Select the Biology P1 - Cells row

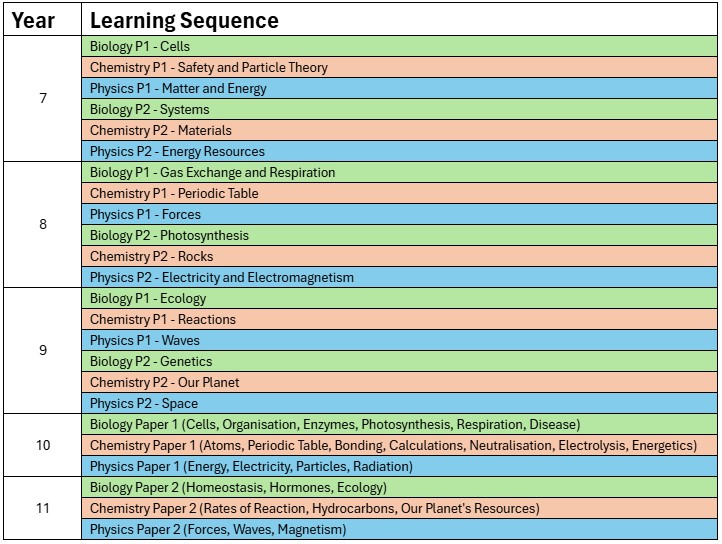pos(140,46)
